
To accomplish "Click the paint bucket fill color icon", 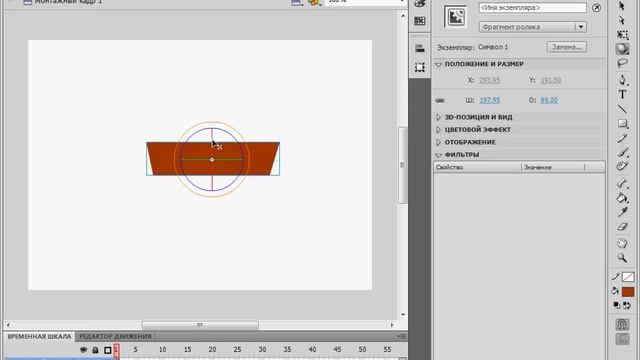I will [615, 291].
